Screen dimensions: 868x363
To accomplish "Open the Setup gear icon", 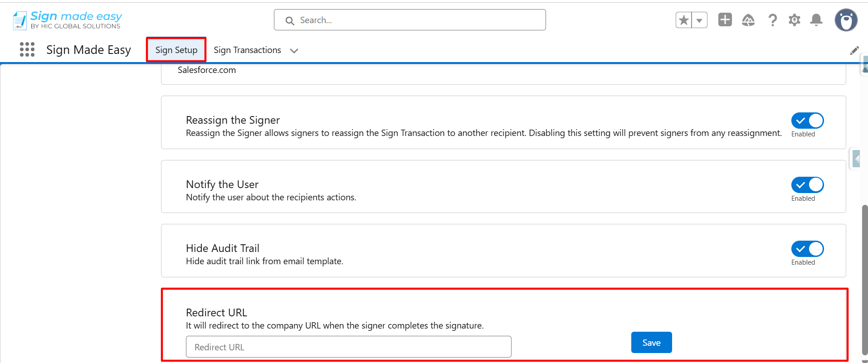I will pos(794,20).
